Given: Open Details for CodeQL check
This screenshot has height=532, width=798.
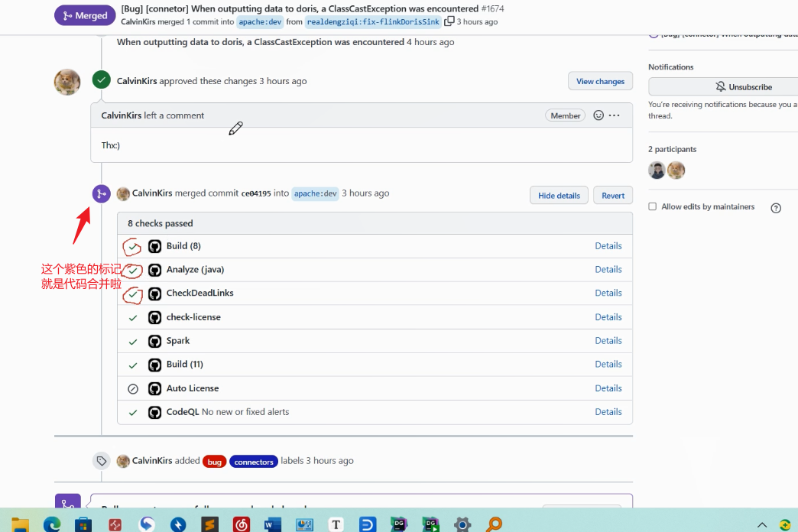Looking at the screenshot, I should coord(608,412).
